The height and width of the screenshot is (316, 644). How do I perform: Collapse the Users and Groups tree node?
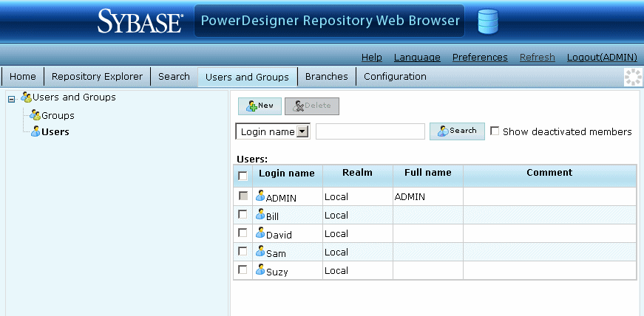[x=11, y=98]
